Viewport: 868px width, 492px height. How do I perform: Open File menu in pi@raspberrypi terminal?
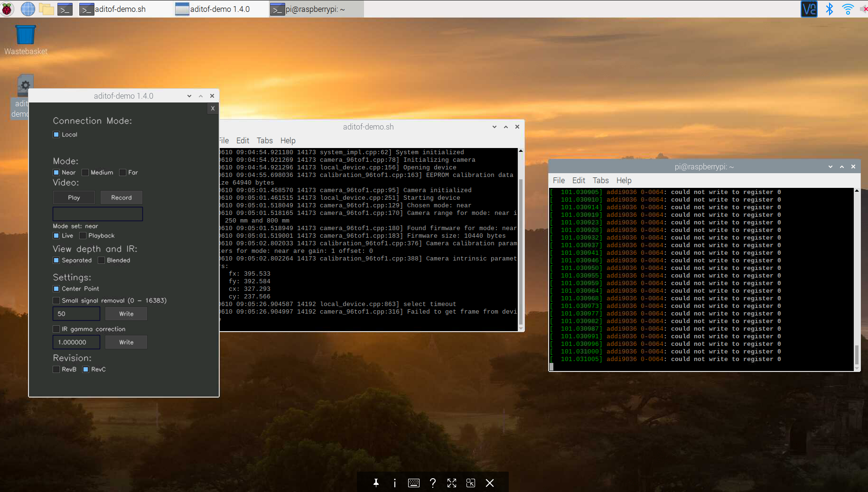pos(559,180)
